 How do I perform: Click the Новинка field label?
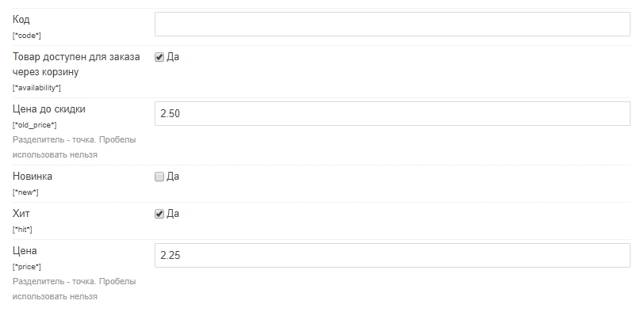(33, 177)
